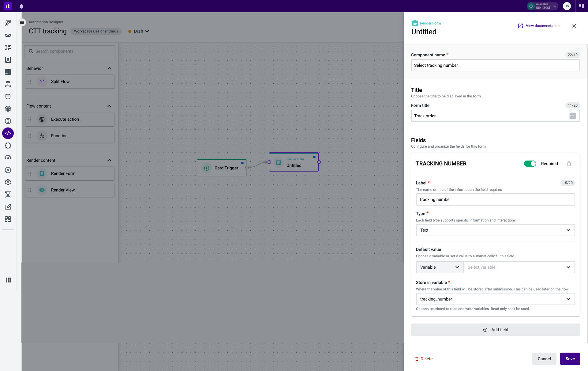Click the fingerprint icon in left sidebar
This screenshot has width=588, height=371.
(x=8, y=109)
